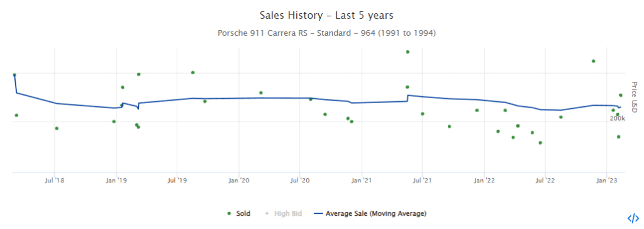Click the sold dot near Jul '19 top
Viewport: 644px width, 229px height.
(x=192, y=72)
